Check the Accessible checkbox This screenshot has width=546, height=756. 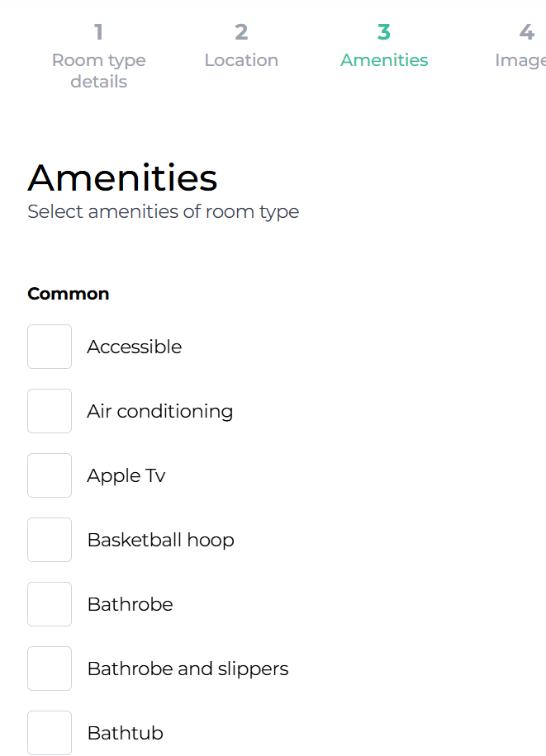point(50,347)
